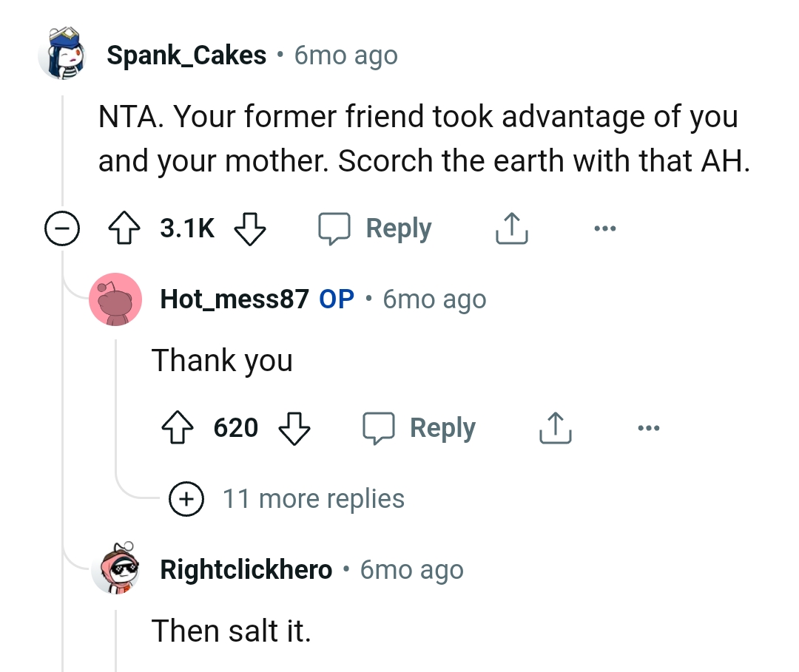Click the 3.1K vote count
799x672 pixels.
(x=187, y=229)
